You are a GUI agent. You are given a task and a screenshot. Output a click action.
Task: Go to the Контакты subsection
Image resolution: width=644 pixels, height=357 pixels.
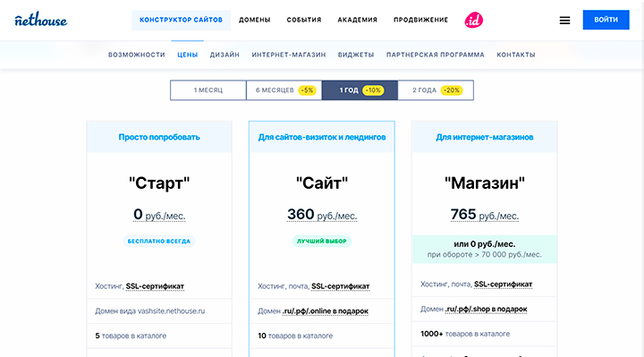click(516, 55)
